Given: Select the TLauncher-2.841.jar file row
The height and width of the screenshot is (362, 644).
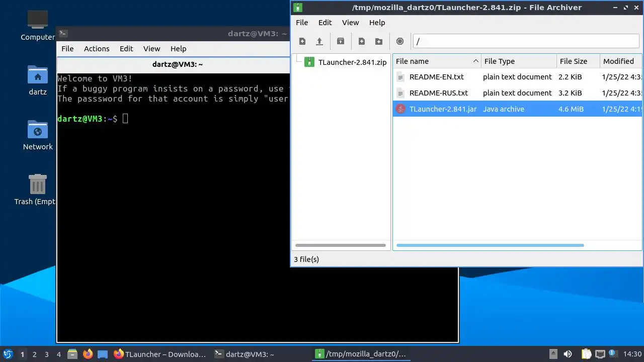Looking at the screenshot, I should (x=517, y=109).
